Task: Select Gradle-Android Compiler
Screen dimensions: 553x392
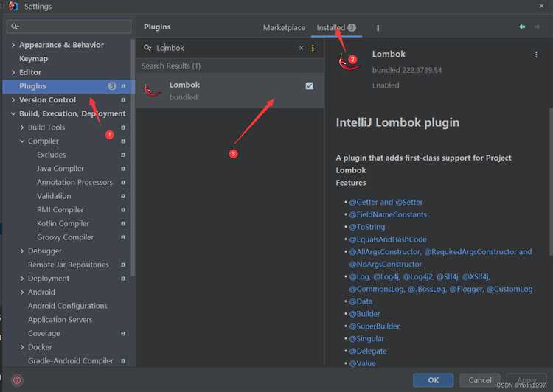Action: (71, 361)
